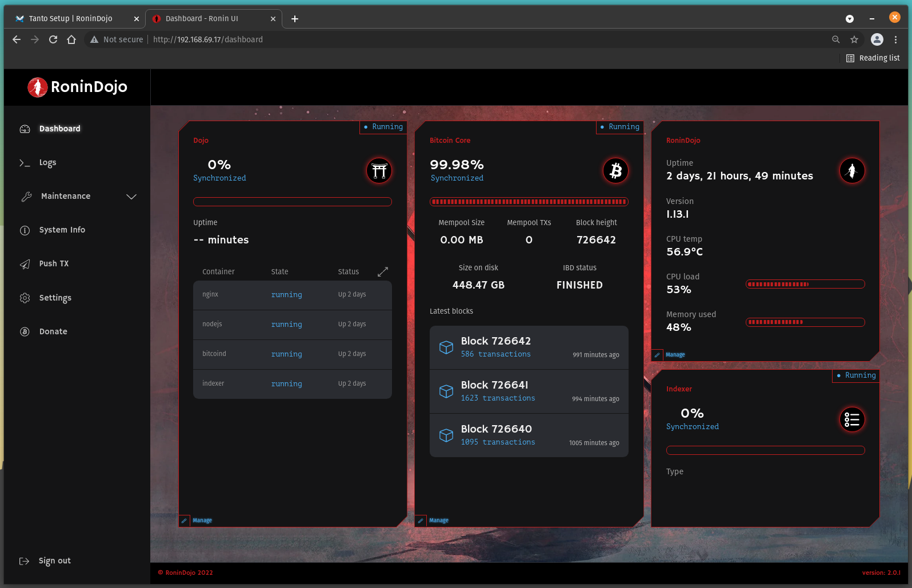Click Block 726642 title text

[x=496, y=341]
